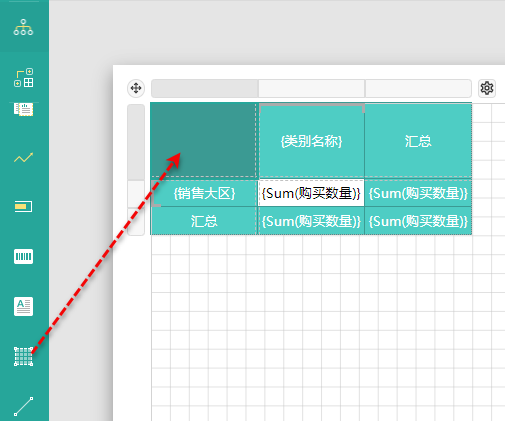Image resolution: width=505 pixels, height=421 pixels.
Task: Open the control toolbox group icon
Action: (23, 78)
